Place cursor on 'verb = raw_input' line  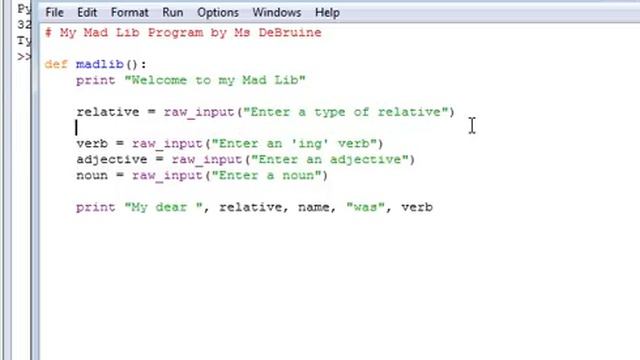point(230,144)
